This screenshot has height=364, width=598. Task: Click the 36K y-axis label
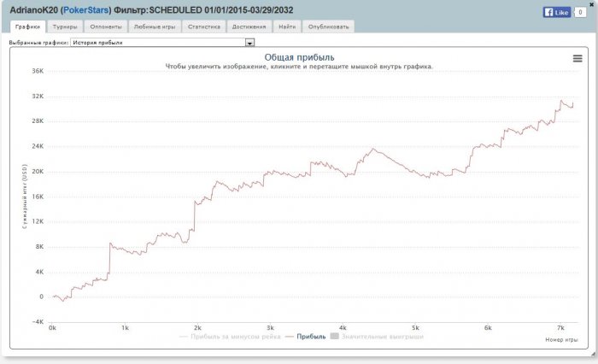[38, 71]
